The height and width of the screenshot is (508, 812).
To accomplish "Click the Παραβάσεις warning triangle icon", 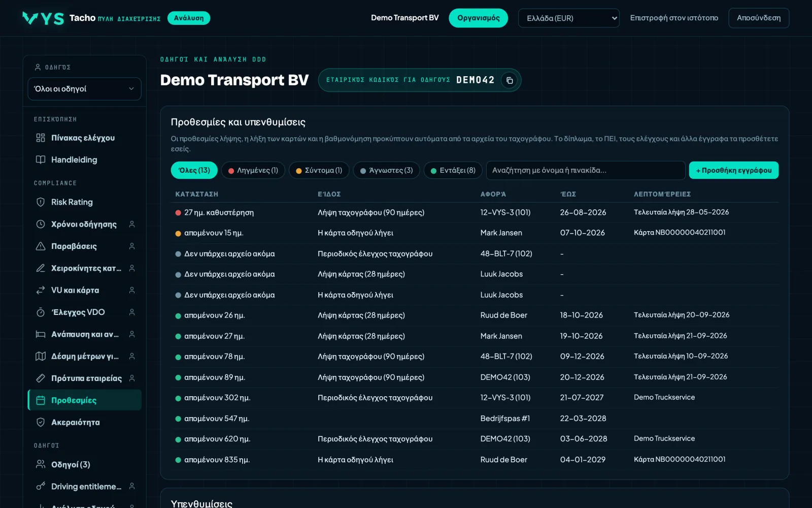I will point(41,246).
